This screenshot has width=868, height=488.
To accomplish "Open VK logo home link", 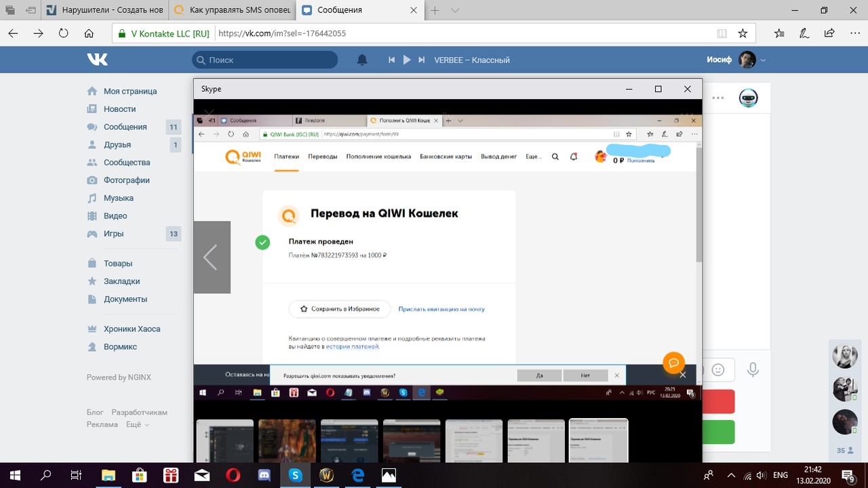I will point(97,60).
